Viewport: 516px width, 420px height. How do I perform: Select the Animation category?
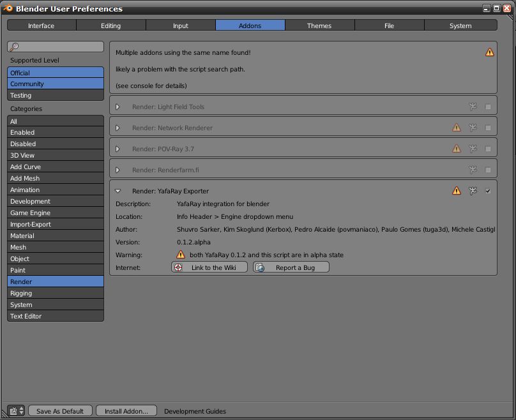click(x=56, y=190)
